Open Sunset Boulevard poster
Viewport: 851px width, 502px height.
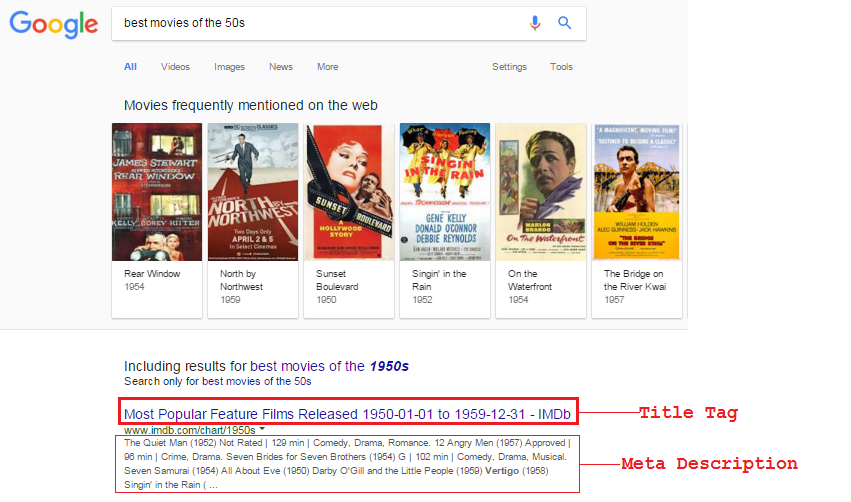point(349,192)
